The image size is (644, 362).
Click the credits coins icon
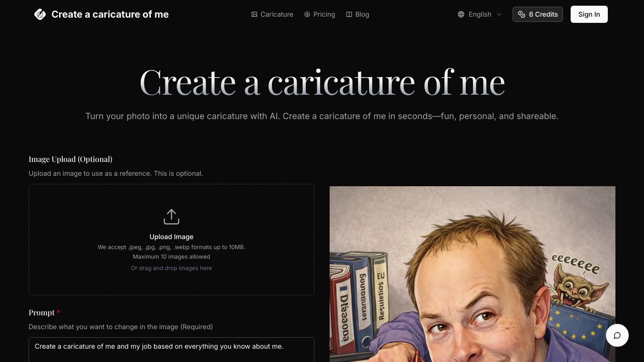click(x=522, y=14)
